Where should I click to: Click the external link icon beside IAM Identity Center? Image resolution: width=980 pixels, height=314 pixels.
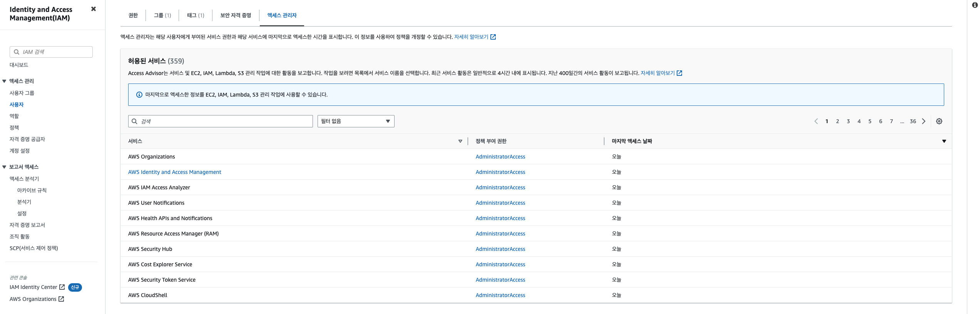(62, 287)
